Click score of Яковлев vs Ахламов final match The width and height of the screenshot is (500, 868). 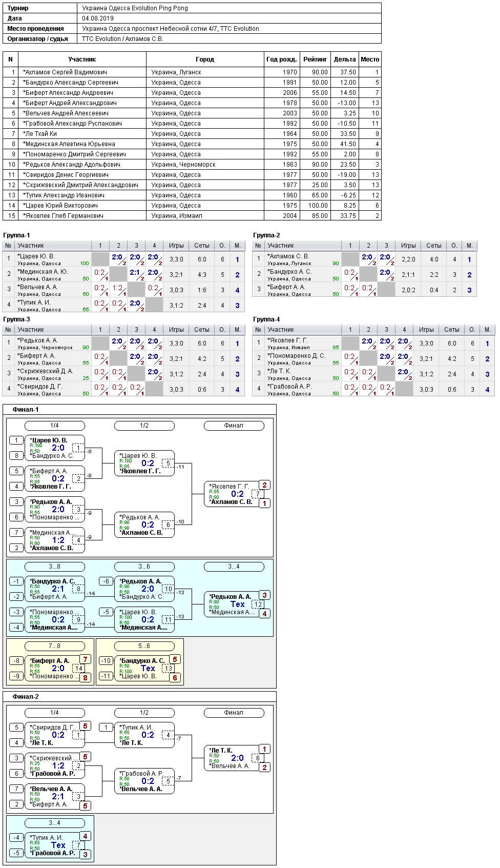point(237,494)
